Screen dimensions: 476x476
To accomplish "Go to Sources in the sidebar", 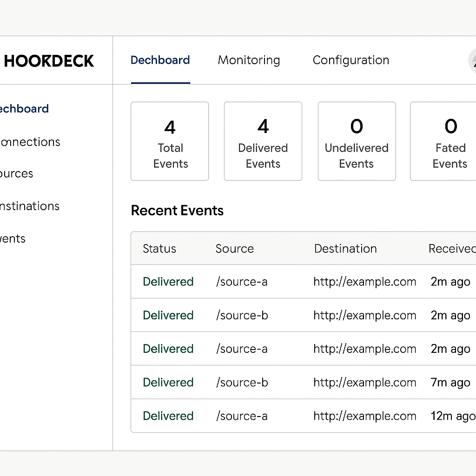I will tap(17, 174).
